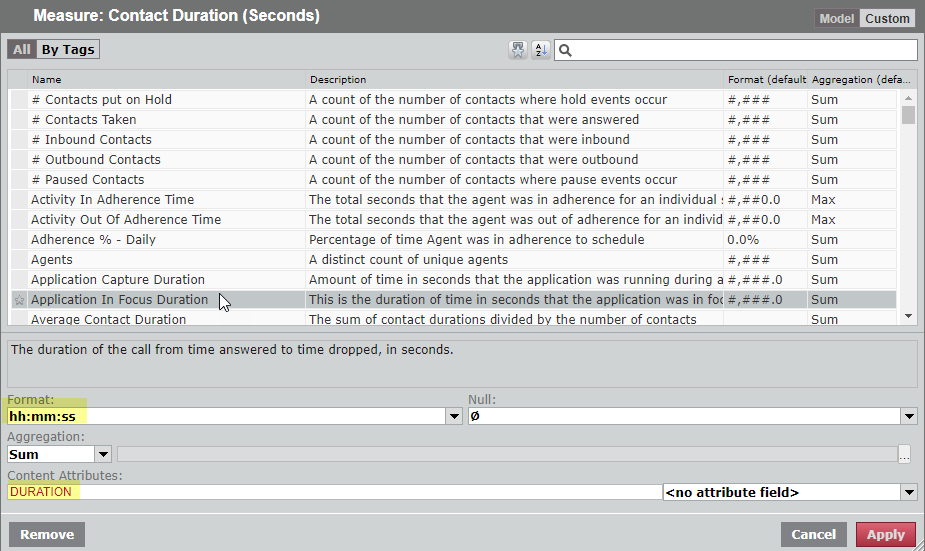This screenshot has width=925, height=551.
Task: Switch to the By Tags tab
Action: (x=68, y=49)
